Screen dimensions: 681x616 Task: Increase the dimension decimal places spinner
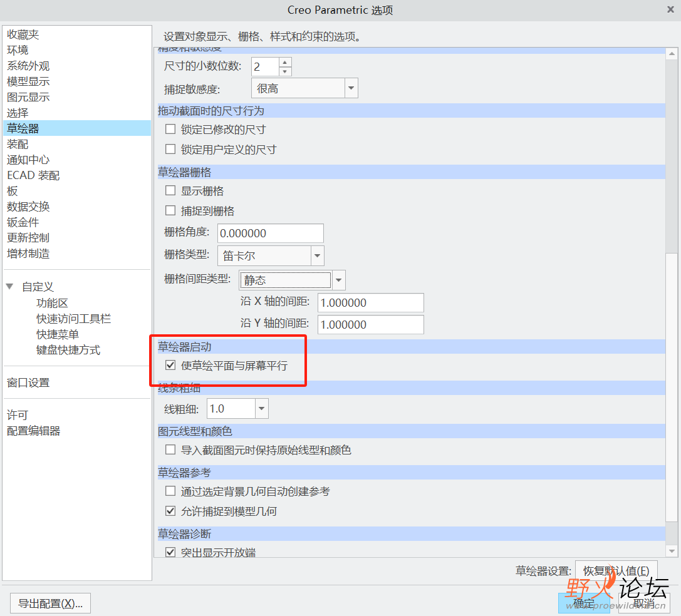pyautogui.click(x=285, y=62)
